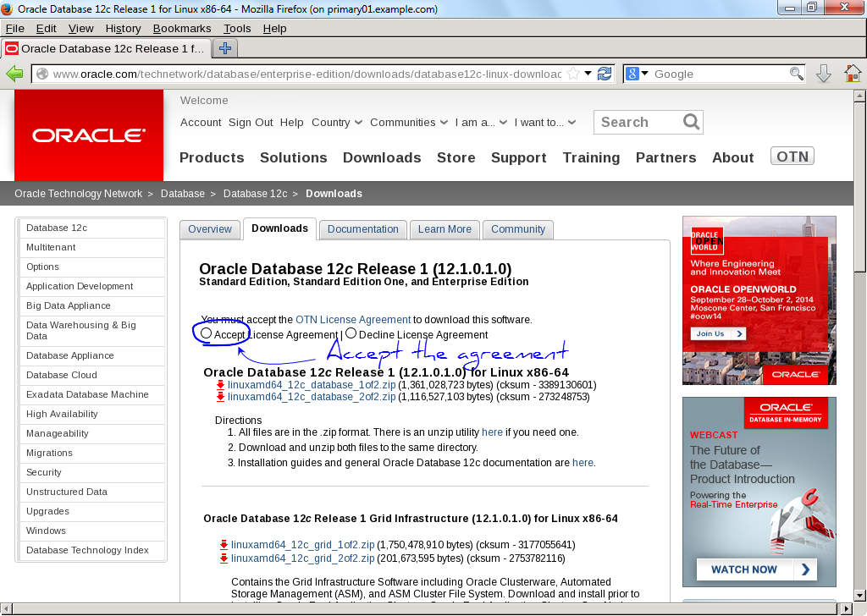Select the Downloads page tab

(279, 228)
